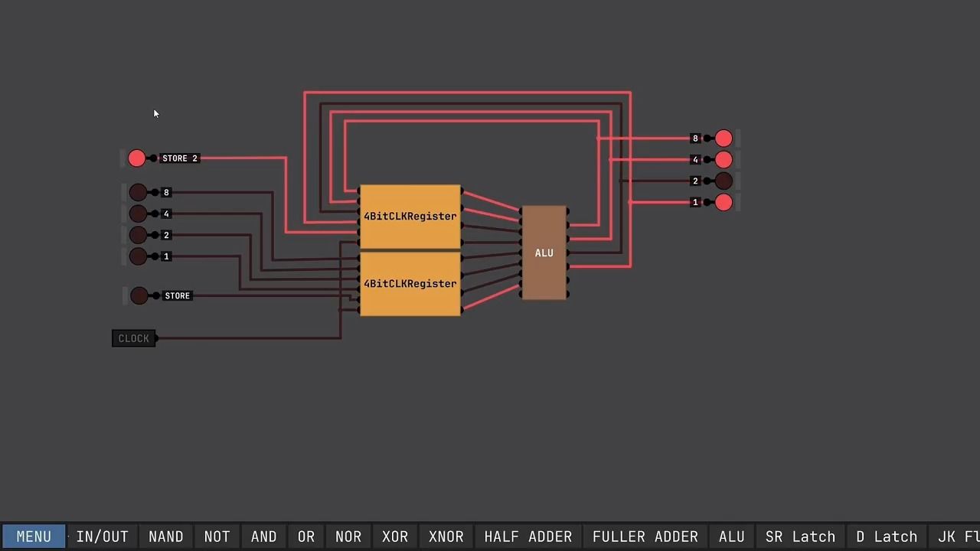980x551 pixels.
Task: Add a HALF ADDER from the toolbar
Action: [x=528, y=536]
